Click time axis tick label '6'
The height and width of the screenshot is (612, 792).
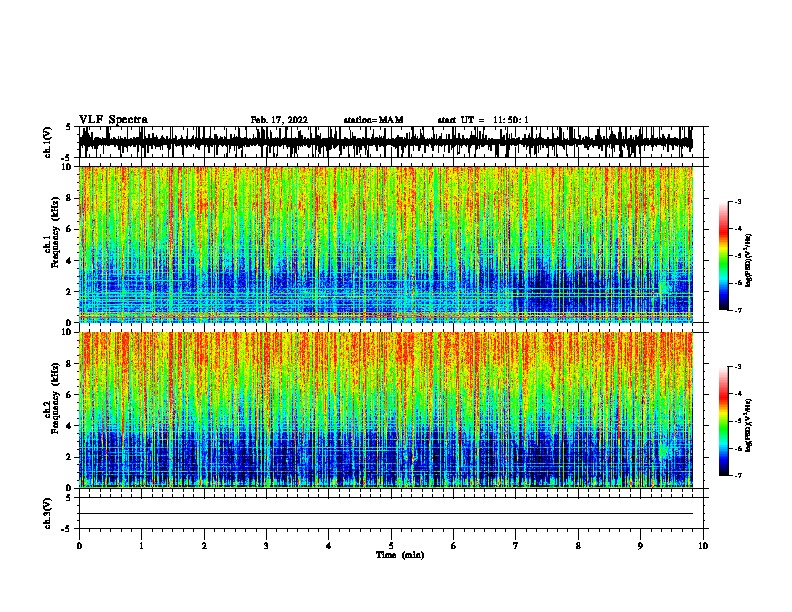point(454,546)
